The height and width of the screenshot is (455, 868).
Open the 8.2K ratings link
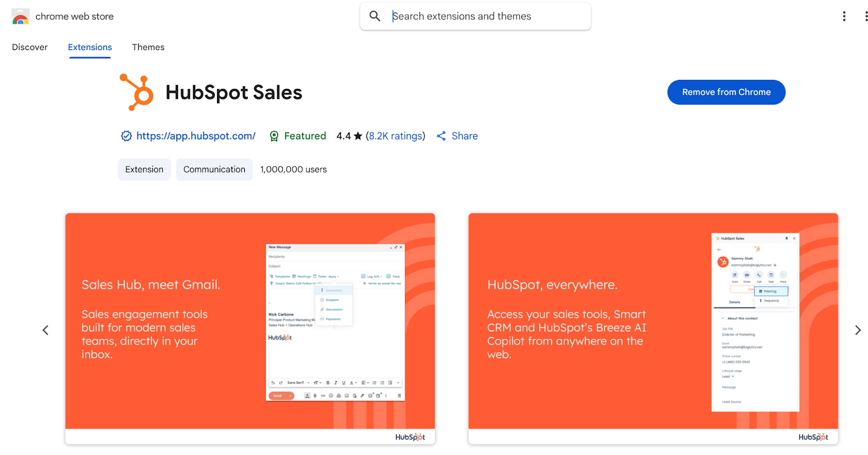395,136
